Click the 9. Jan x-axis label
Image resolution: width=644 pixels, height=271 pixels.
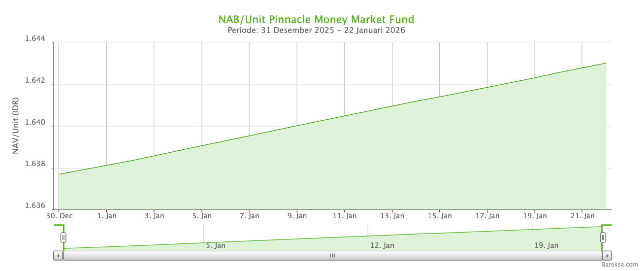pyautogui.click(x=297, y=216)
